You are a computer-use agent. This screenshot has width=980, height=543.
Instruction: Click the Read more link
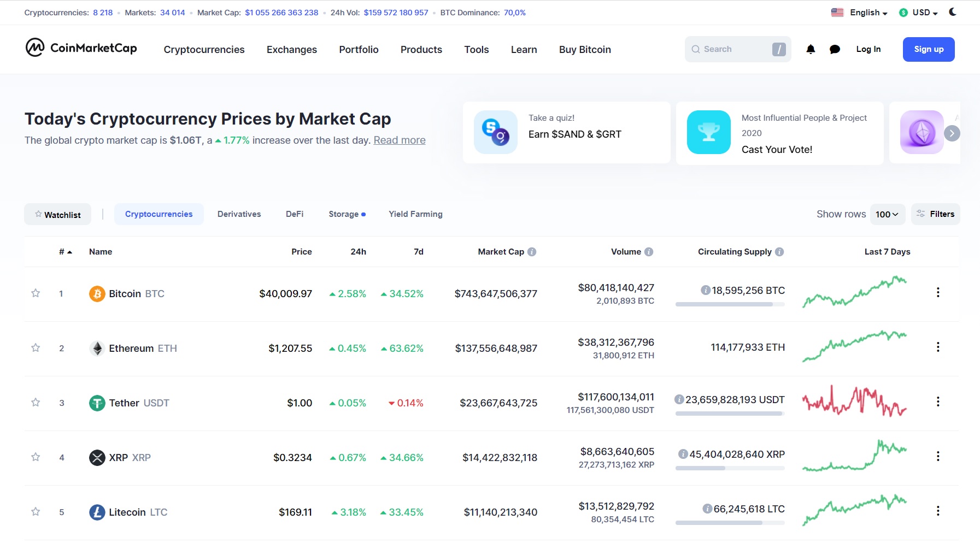(400, 140)
